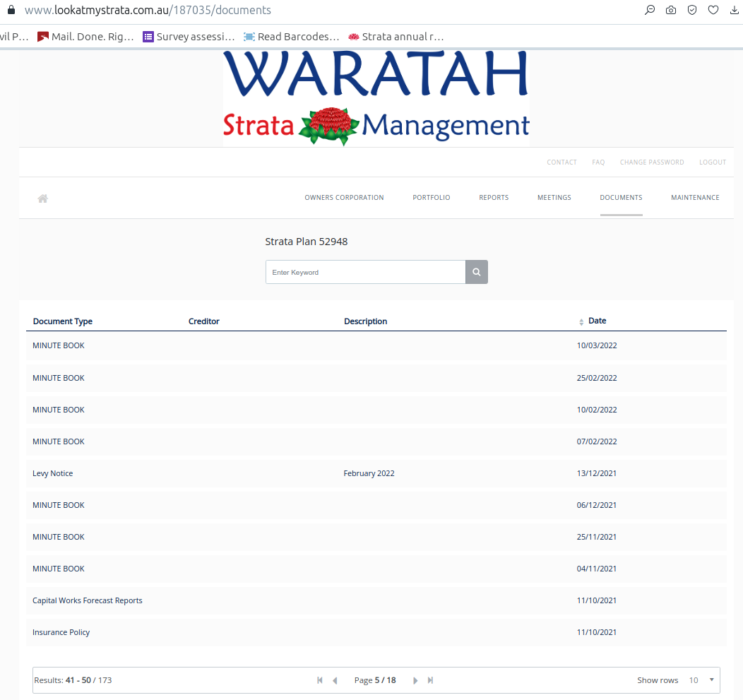This screenshot has height=700, width=743.
Task: Open MINUTE BOOK dated 10/02/2022
Action: [x=376, y=410]
